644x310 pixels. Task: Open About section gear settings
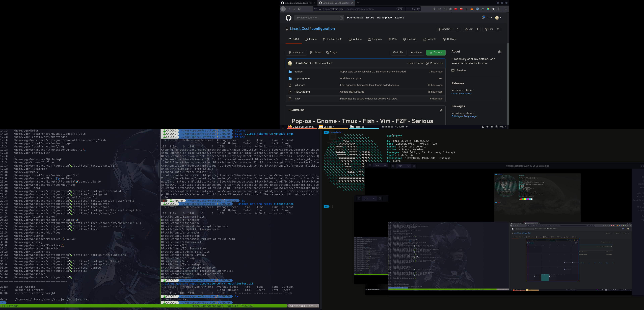(499, 52)
